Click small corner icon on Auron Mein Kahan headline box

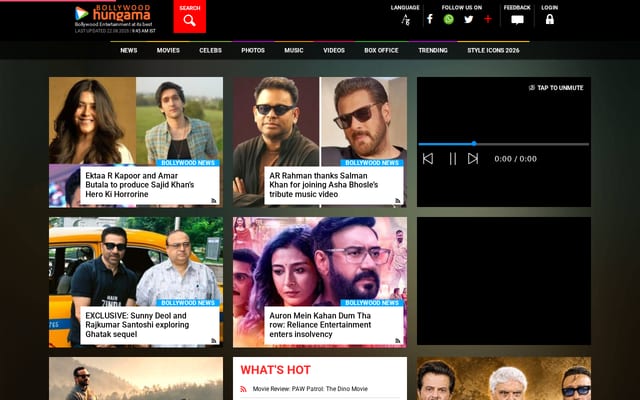click(x=398, y=340)
